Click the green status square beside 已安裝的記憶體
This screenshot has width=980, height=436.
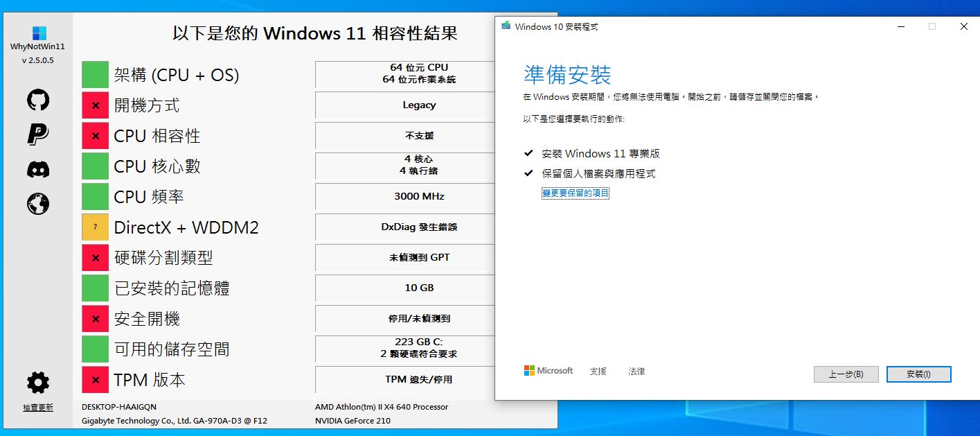coord(95,288)
